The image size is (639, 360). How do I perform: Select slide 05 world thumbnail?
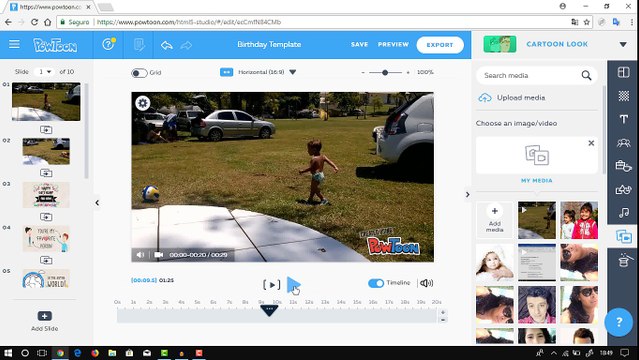pyautogui.click(x=46, y=279)
